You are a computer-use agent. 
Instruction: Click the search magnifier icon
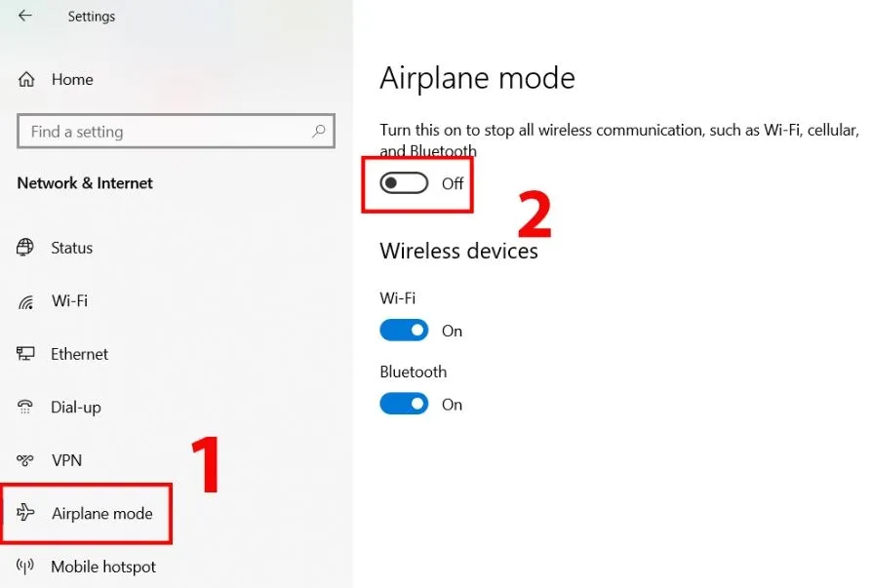click(x=318, y=131)
